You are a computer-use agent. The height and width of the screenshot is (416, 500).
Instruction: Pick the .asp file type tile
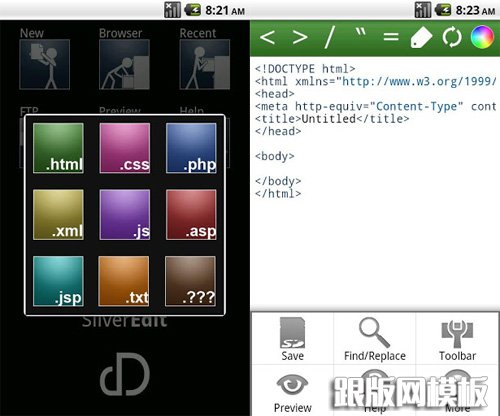point(191,215)
